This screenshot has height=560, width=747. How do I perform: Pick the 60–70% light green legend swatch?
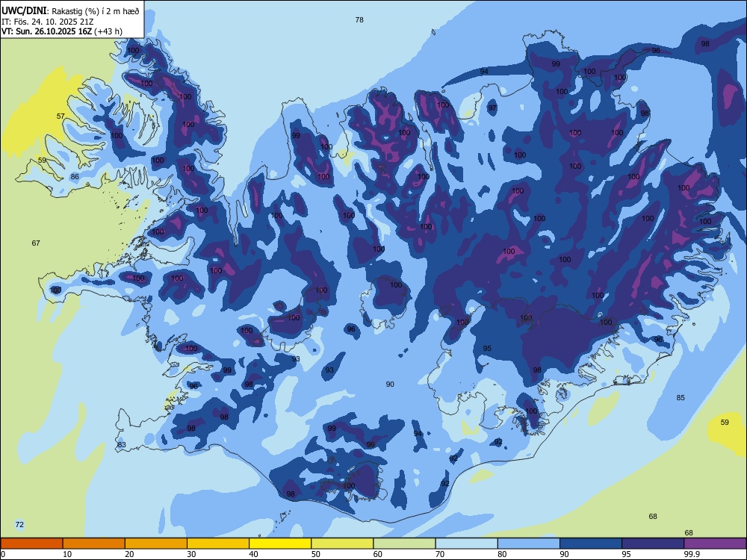(404, 544)
